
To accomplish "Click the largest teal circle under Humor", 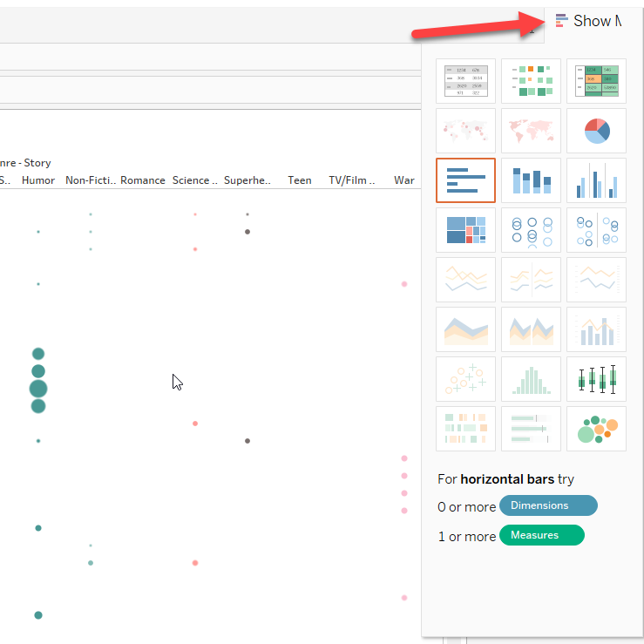I will (x=38, y=389).
